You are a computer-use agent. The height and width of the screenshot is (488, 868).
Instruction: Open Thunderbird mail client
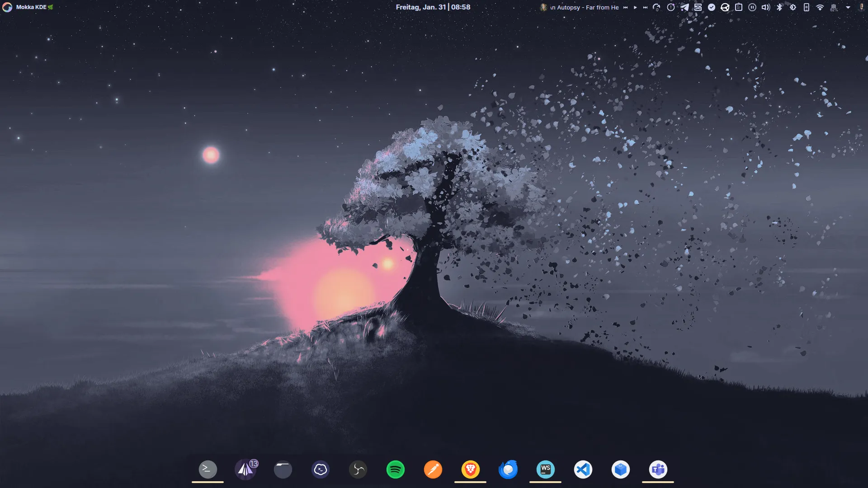(x=508, y=469)
